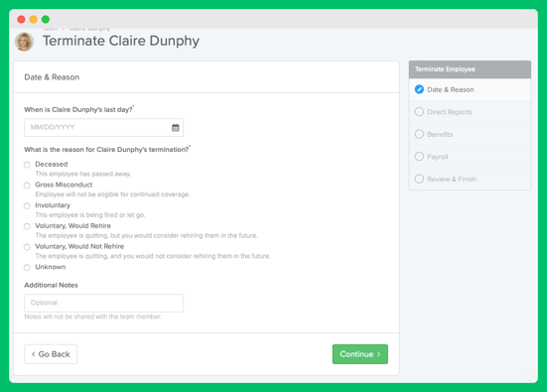Click the red window close button

point(21,19)
